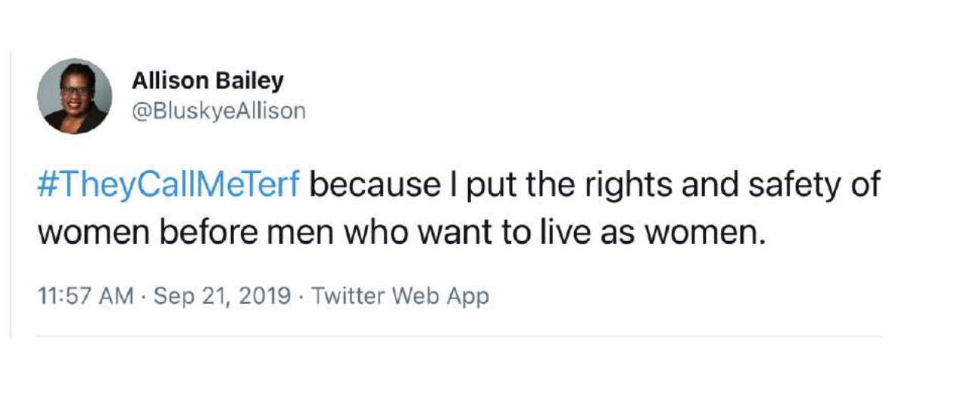Open the Twitter Web App source link

click(400, 295)
